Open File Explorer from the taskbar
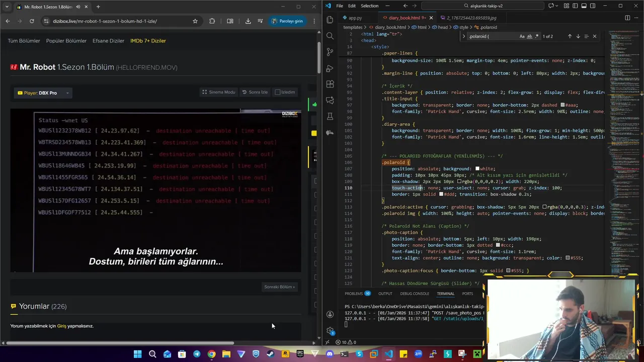Image resolution: width=644 pixels, height=362 pixels. (226, 354)
